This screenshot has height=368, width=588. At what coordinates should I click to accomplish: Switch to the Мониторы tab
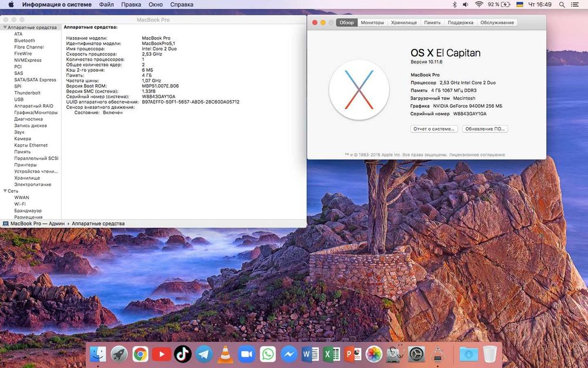tap(372, 22)
